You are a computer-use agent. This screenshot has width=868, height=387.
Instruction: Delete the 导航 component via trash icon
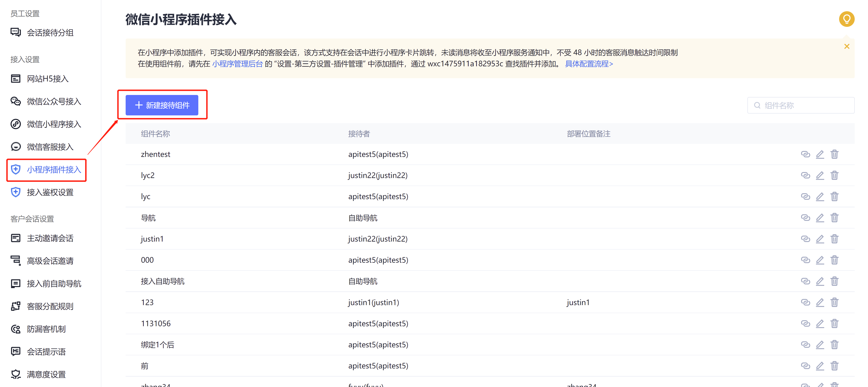[834, 218]
